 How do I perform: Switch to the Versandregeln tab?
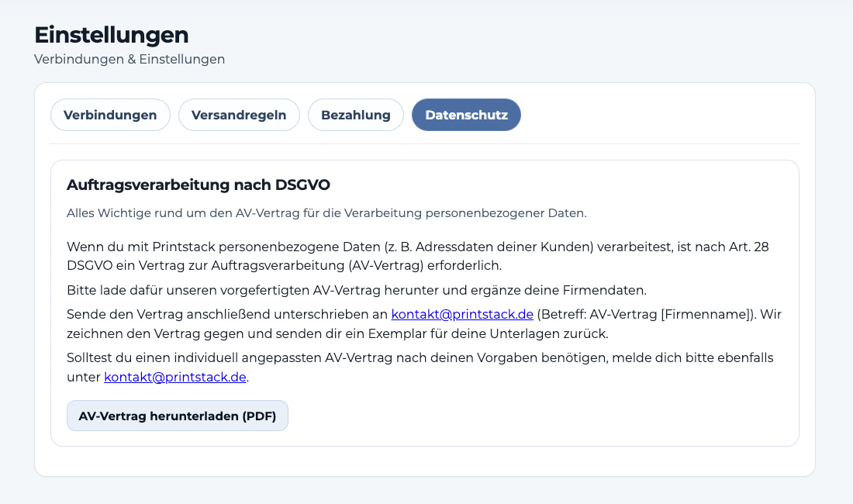tap(239, 115)
